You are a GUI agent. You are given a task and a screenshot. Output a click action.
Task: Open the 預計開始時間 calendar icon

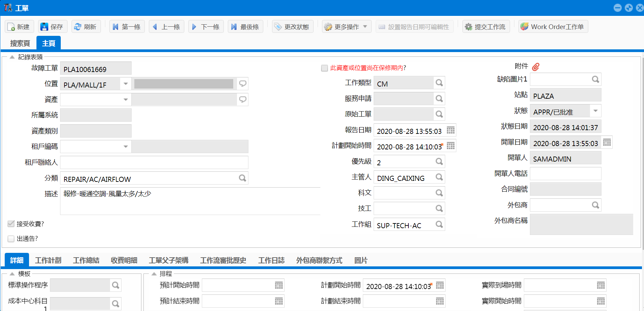279,285
